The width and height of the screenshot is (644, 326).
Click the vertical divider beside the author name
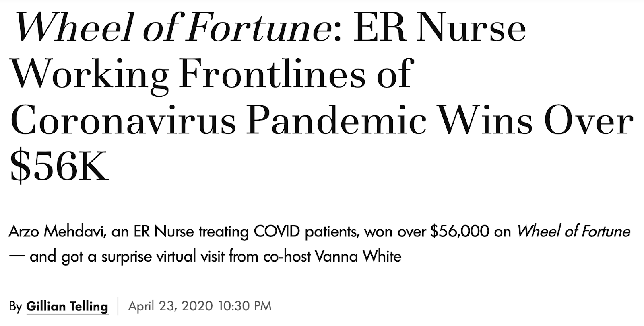[118, 306]
